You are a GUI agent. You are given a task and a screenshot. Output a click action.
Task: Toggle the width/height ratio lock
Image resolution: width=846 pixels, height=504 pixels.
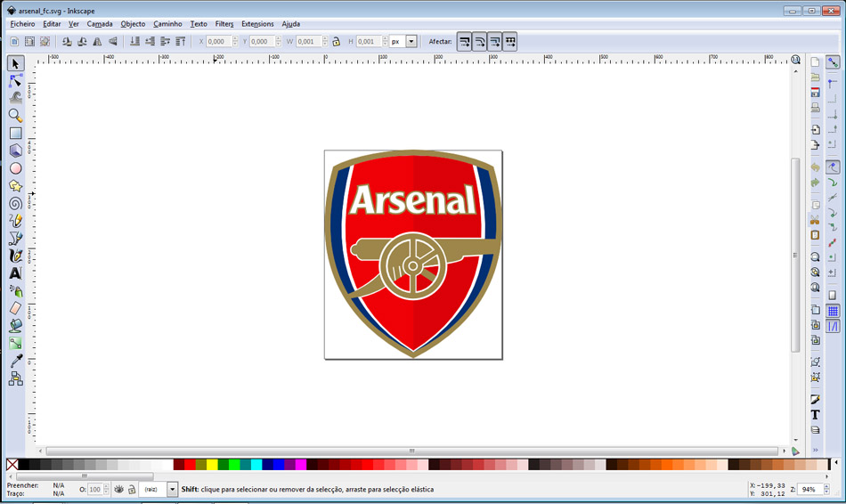tap(336, 42)
